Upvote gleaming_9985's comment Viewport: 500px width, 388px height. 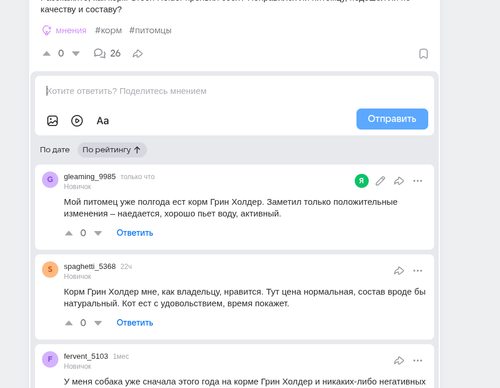[69, 233]
